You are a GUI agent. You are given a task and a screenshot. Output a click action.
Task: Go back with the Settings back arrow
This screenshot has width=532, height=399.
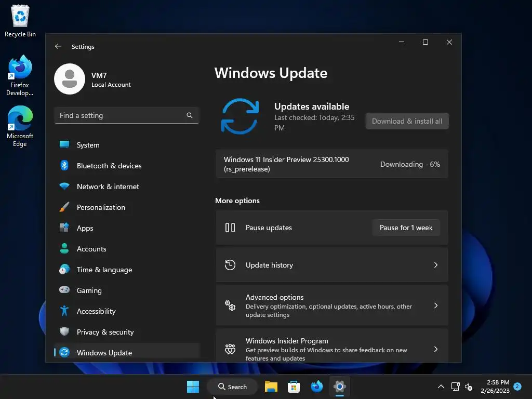(58, 46)
